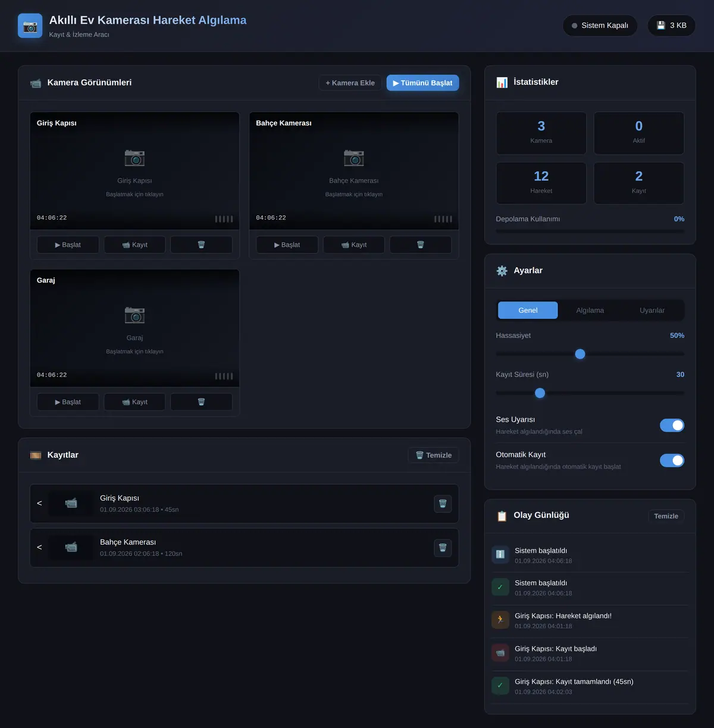Screen dimensions: 714x728
Task: Record on the Garaj camera
Action: (134, 402)
